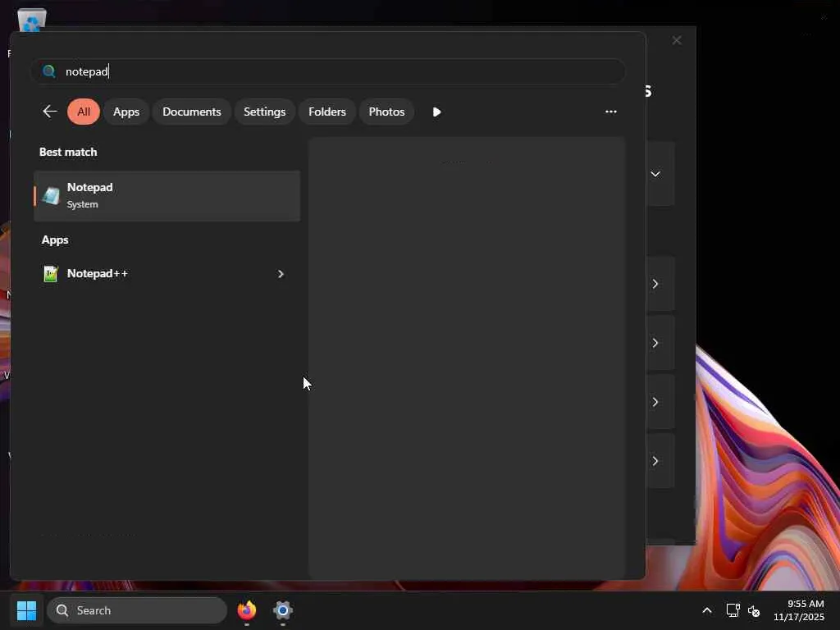
Task: Click the Notepad app icon in best match
Action: (x=51, y=196)
